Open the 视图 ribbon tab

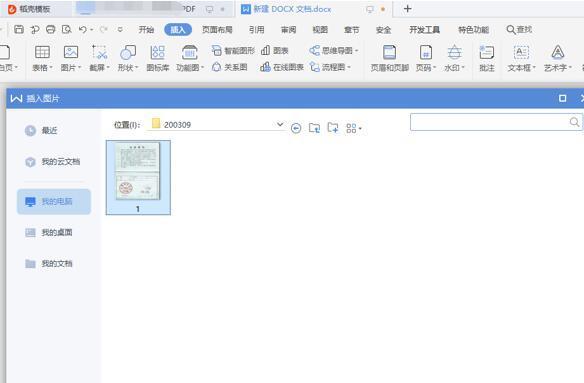pyautogui.click(x=320, y=30)
